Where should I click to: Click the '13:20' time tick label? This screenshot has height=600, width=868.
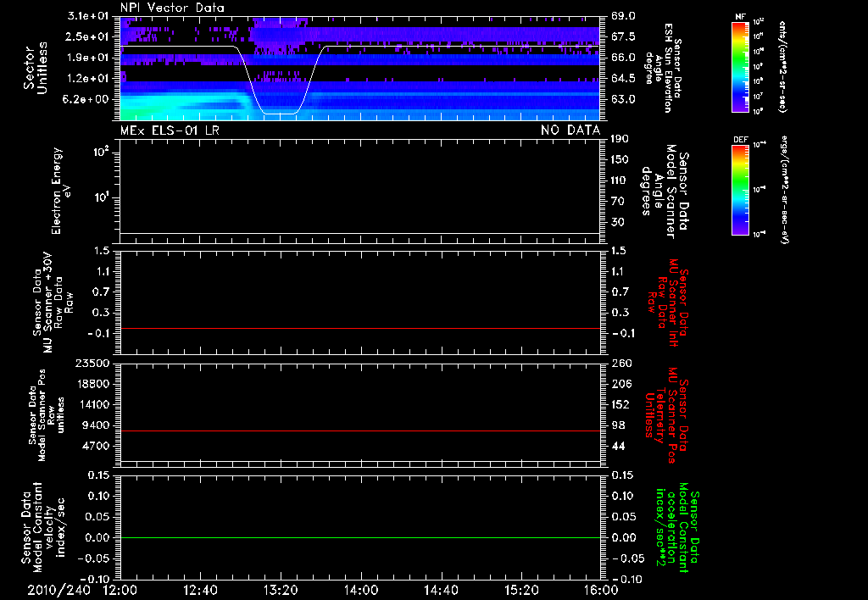(281, 590)
